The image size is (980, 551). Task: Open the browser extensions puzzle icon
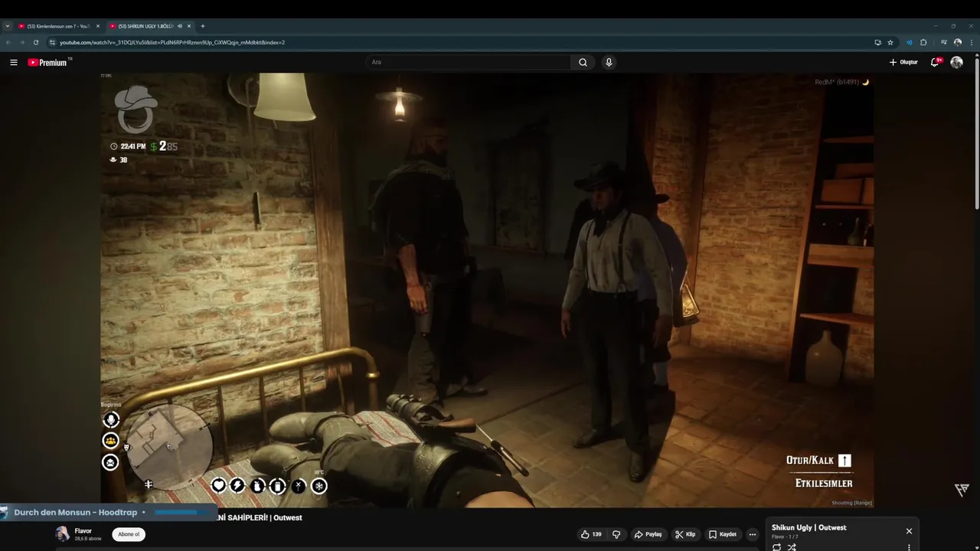[923, 42]
